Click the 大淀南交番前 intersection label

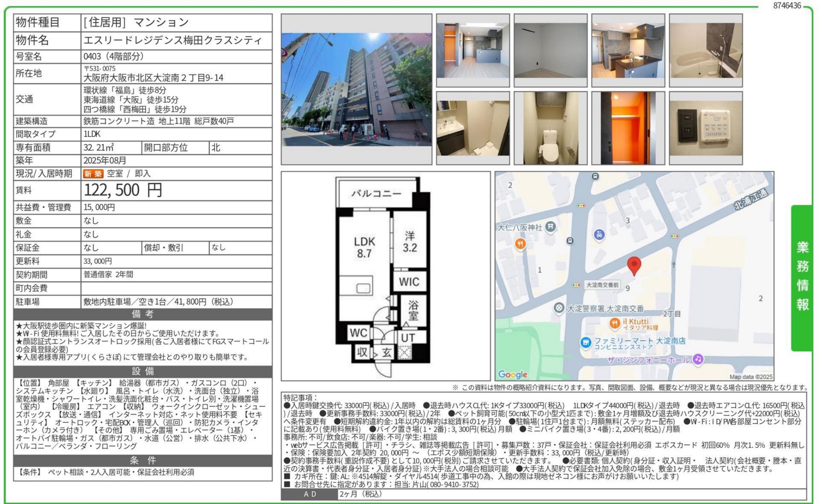point(602,285)
